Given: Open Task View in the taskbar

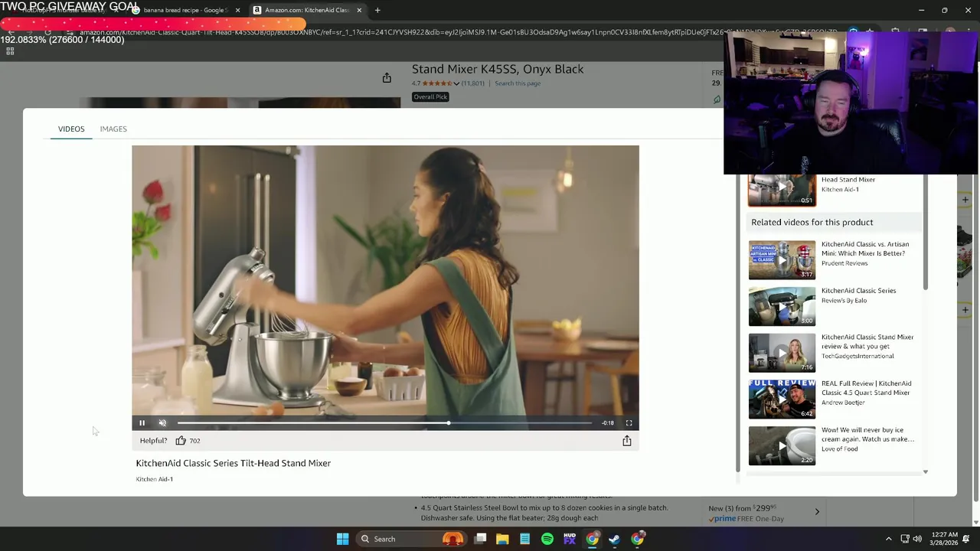Looking at the screenshot, I should click(x=480, y=539).
